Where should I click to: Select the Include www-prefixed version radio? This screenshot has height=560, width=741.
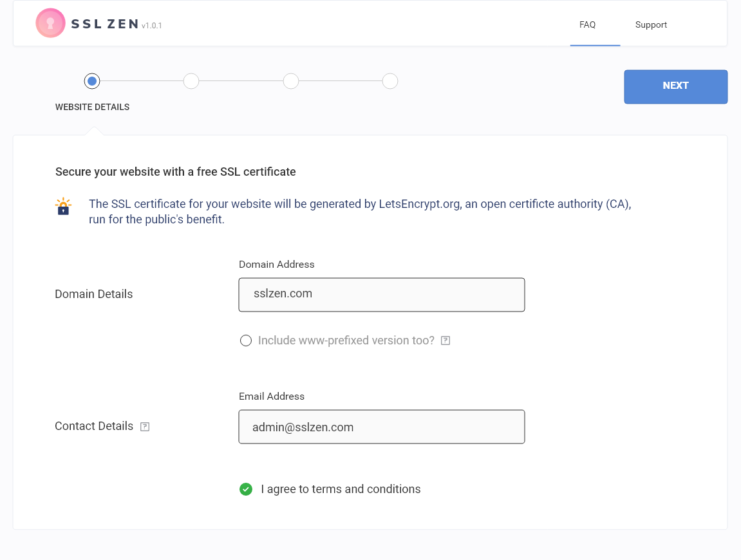pyautogui.click(x=246, y=341)
